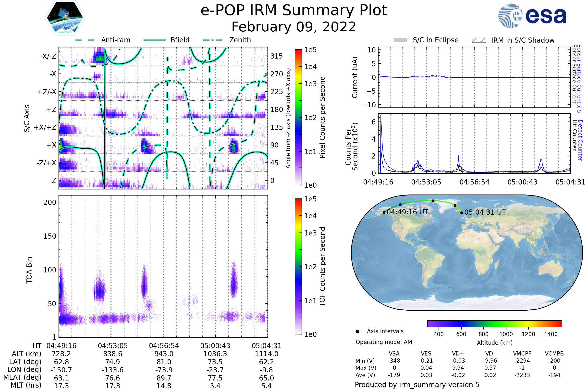Click the Axis intervals black dot legend marker

357,331
